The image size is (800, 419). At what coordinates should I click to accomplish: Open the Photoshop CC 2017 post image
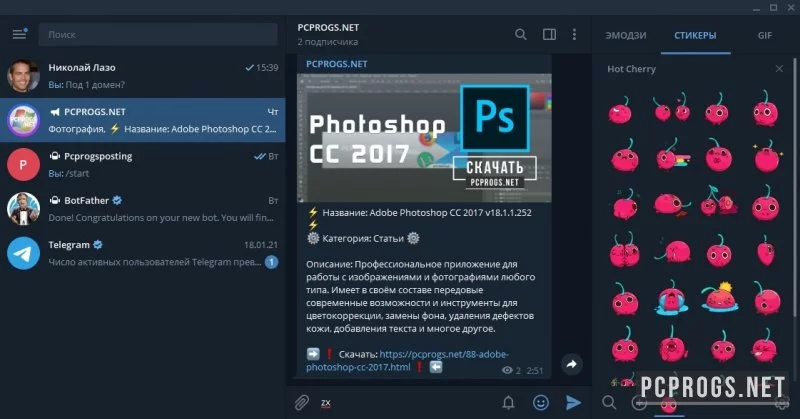pos(424,138)
